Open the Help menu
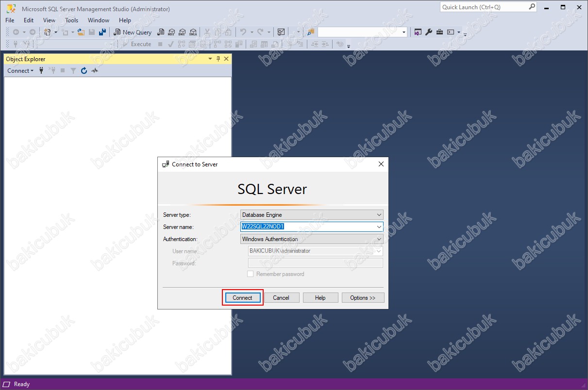Viewport: 588px width, 390px height. 125,20
